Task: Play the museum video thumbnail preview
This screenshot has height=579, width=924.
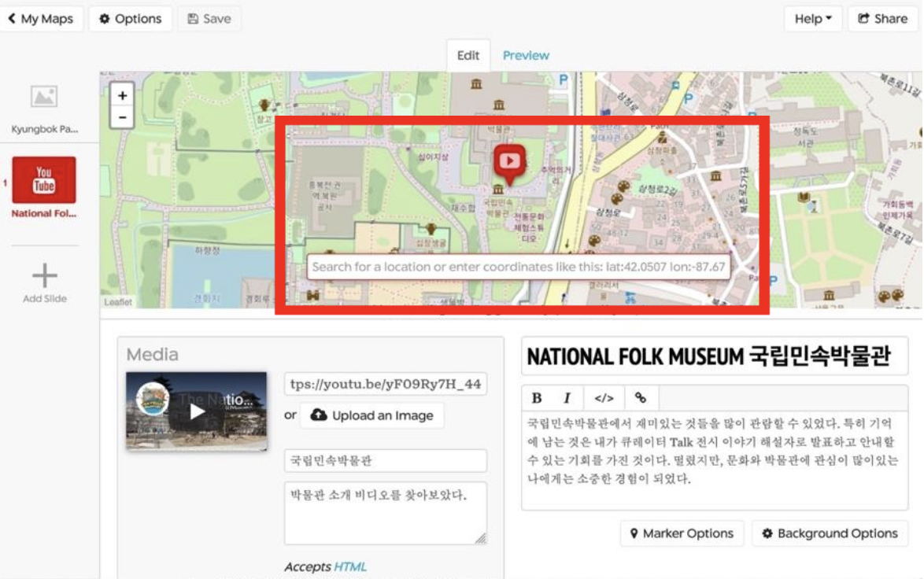Action: (x=195, y=410)
